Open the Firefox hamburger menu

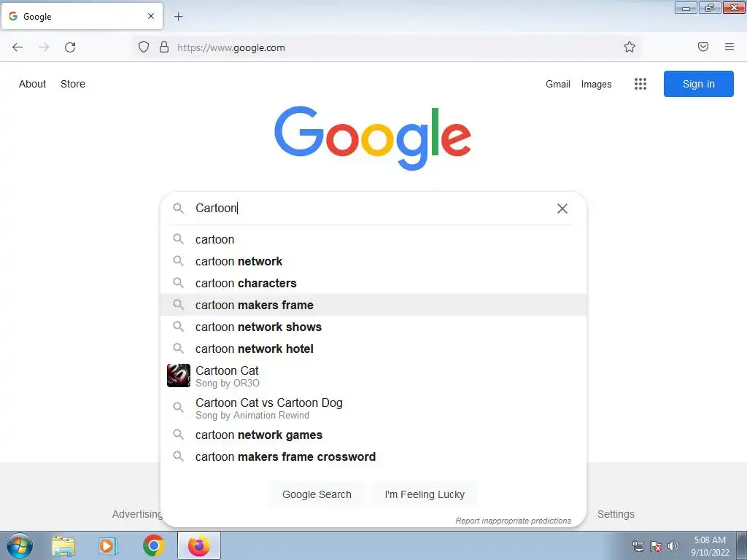(x=729, y=47)
